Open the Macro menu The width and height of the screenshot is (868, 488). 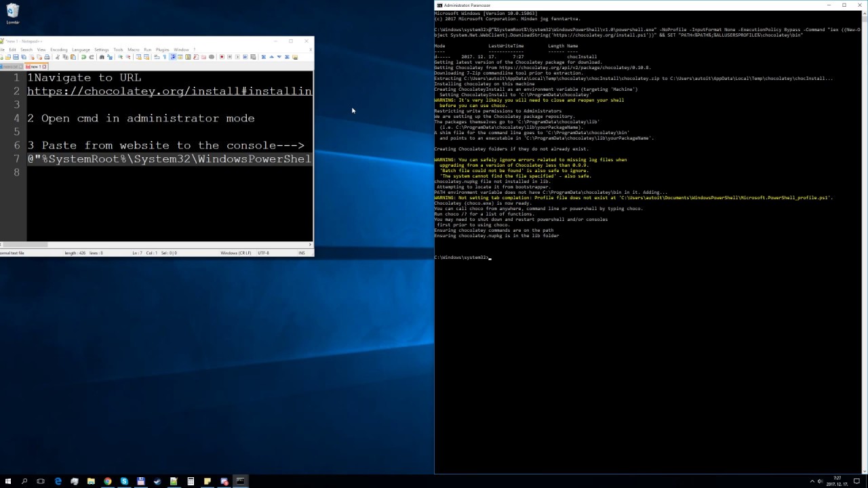pos(134,49)
